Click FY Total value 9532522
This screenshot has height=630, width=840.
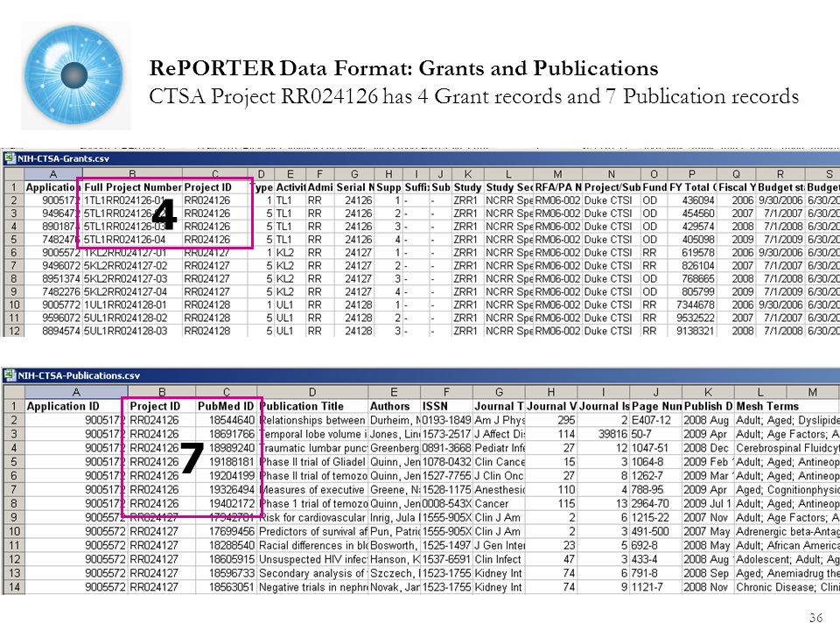tap(691, 318)
